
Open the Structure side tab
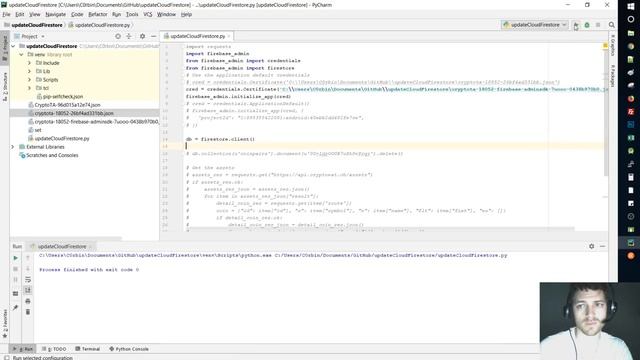(5, 87)
